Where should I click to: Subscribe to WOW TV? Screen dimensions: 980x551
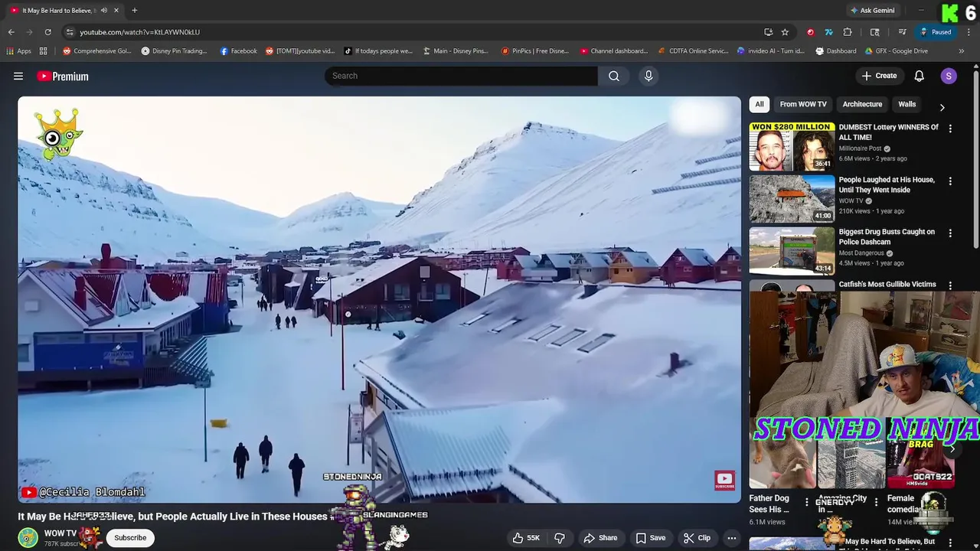coord(130,538)
